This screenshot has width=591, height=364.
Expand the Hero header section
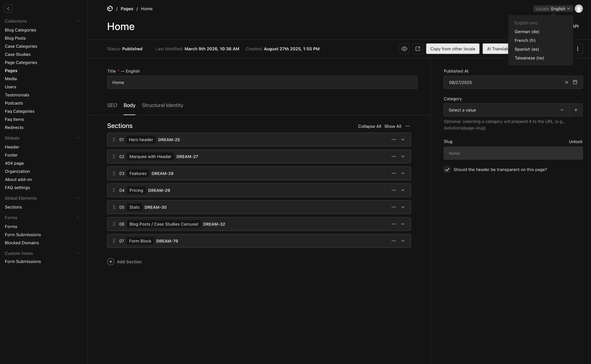click(403, 140)
